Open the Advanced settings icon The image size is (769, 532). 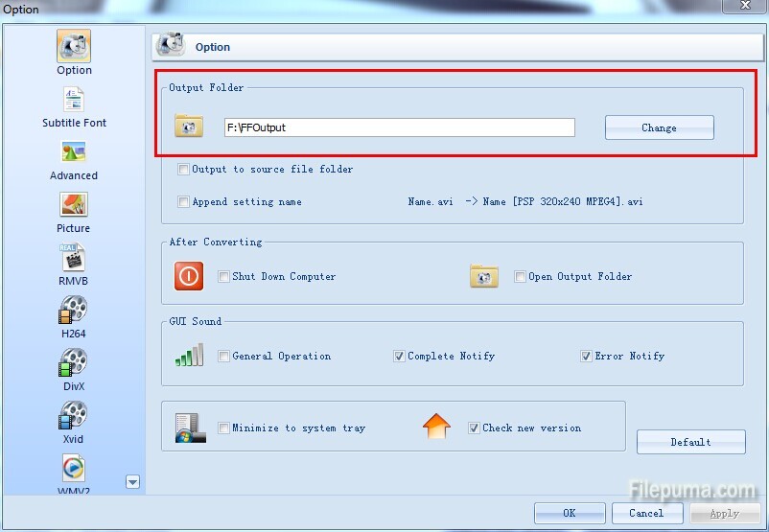[74, 152]
